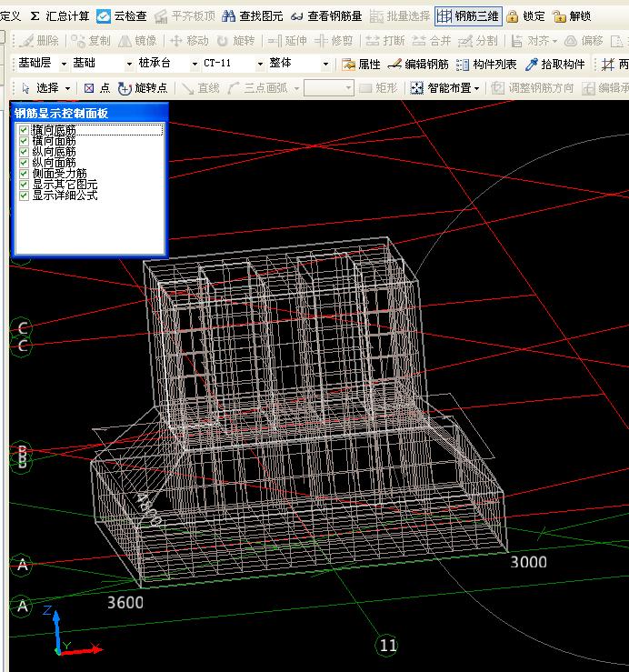
Task: Select 移动 move tool
Action: coord(189,41)
